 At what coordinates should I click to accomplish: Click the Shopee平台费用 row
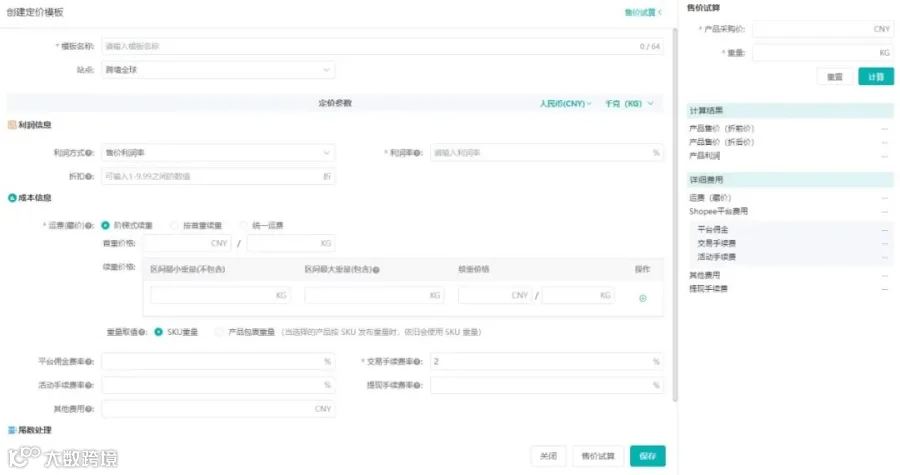pos(790,212)
